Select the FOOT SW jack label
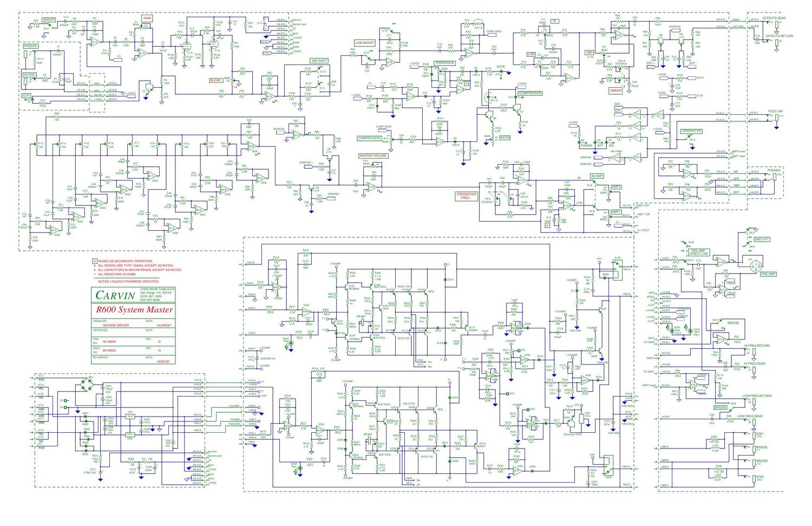812x526 pixels. 775,111
